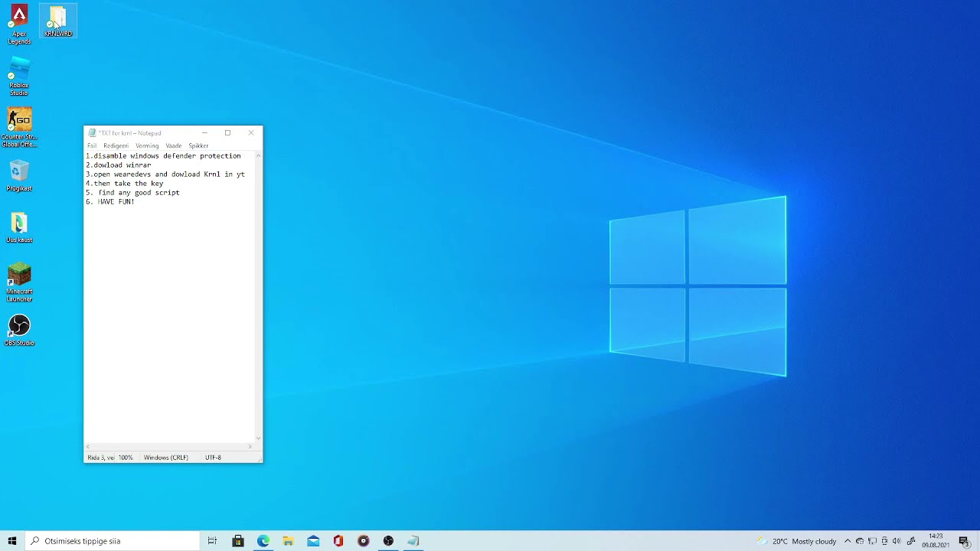
Task: Open Microsoft Edge from the taskbar
Action: point(263,541)
